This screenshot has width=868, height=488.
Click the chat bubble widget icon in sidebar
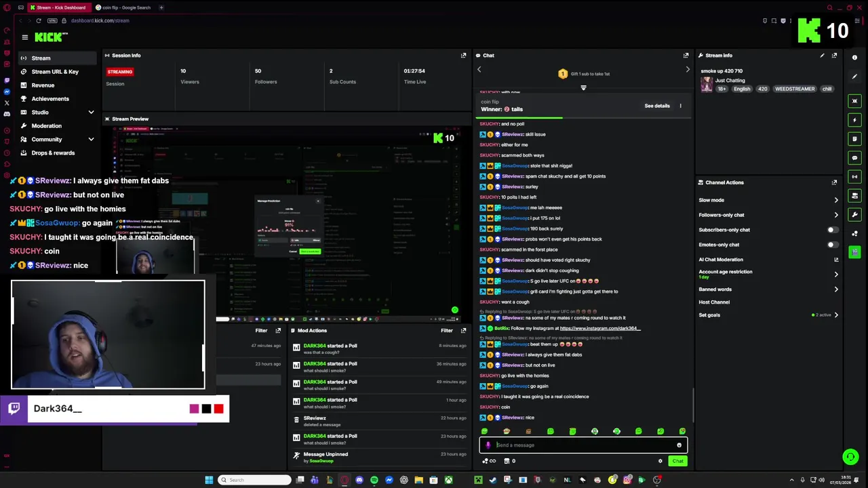(x=854, y=158)
